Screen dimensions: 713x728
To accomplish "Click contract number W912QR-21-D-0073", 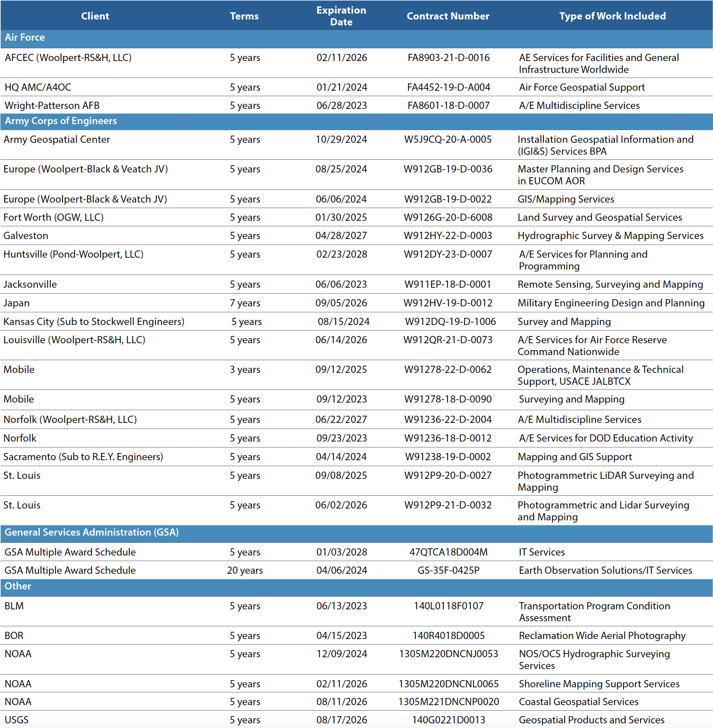I will (448, 340).
